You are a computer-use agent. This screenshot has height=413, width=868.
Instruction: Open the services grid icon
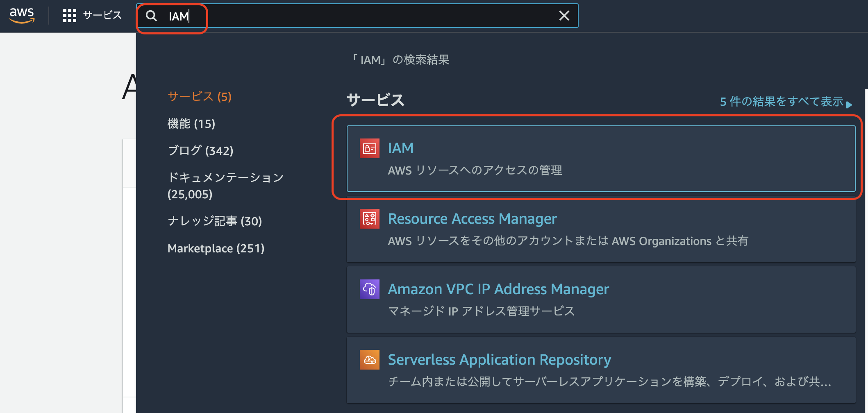click(x=70, y=15)
